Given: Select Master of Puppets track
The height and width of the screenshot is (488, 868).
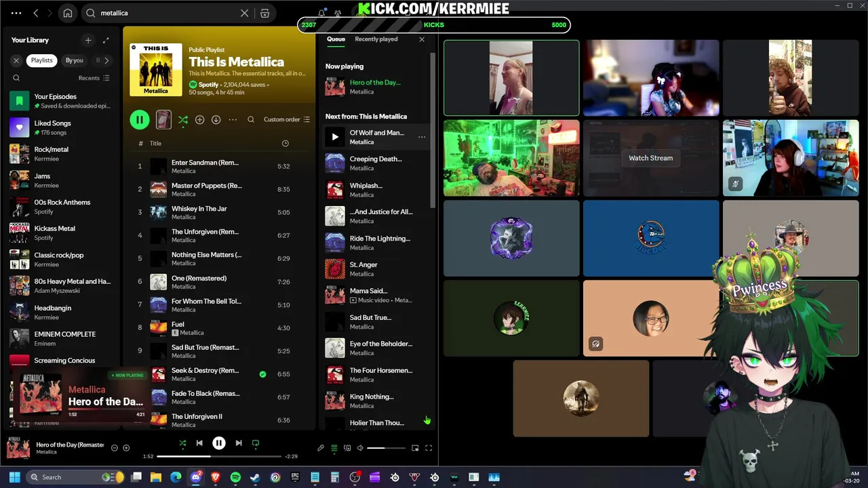Looking at the screenshot, I should point(219,189).
